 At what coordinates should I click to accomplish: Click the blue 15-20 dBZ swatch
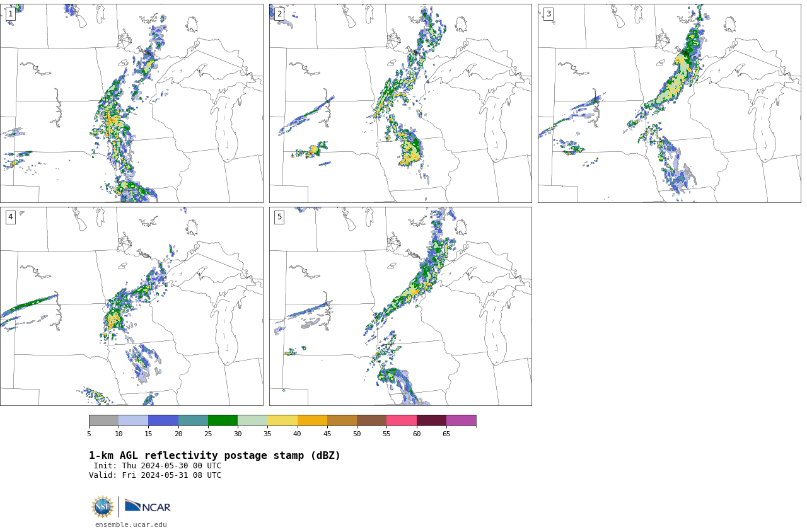pos(163,420)
